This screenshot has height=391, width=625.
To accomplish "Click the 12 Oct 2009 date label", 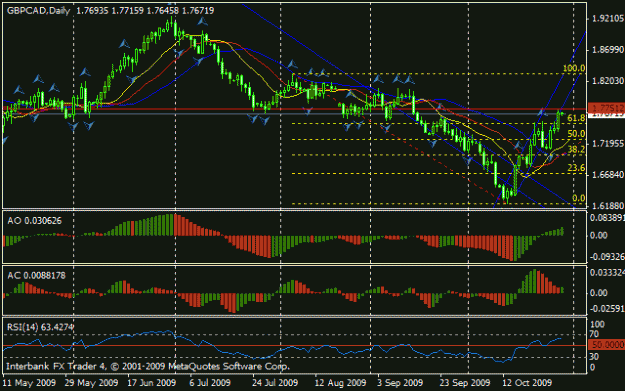I will (x=527, y=383).
